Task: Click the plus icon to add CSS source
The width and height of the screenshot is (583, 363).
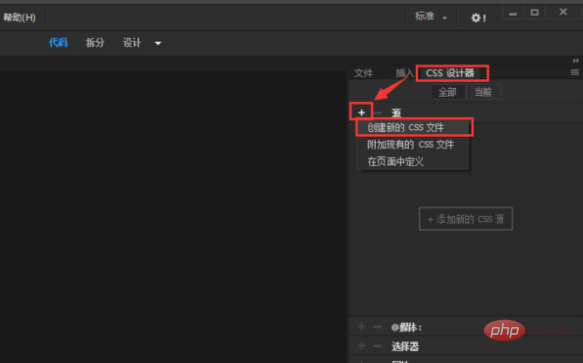Action: point(361,112)
